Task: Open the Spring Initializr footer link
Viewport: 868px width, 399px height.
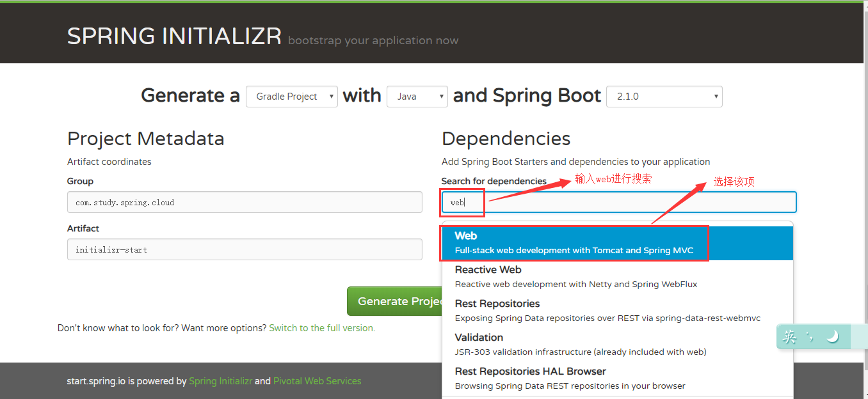Action: pos(220,381)
